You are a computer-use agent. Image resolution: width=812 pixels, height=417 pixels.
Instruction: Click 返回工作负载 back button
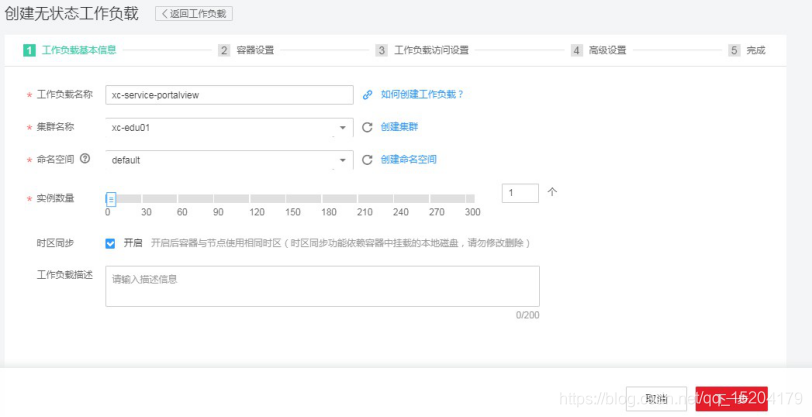click(x=194, y=14)
